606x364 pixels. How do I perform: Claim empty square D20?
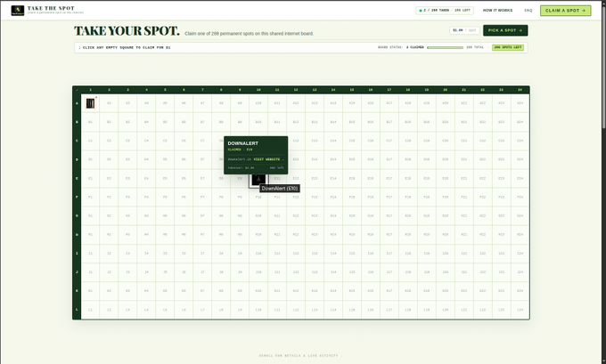coord(446,159)
